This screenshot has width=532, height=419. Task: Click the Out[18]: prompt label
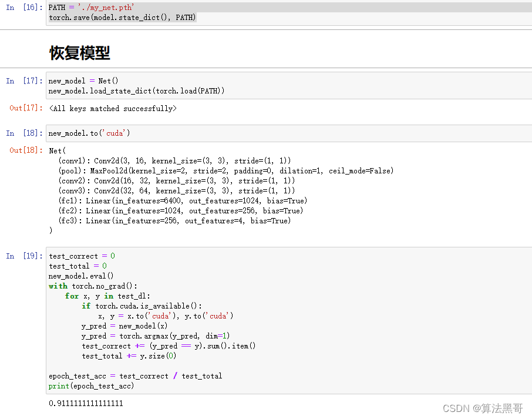tap(26, 150)
